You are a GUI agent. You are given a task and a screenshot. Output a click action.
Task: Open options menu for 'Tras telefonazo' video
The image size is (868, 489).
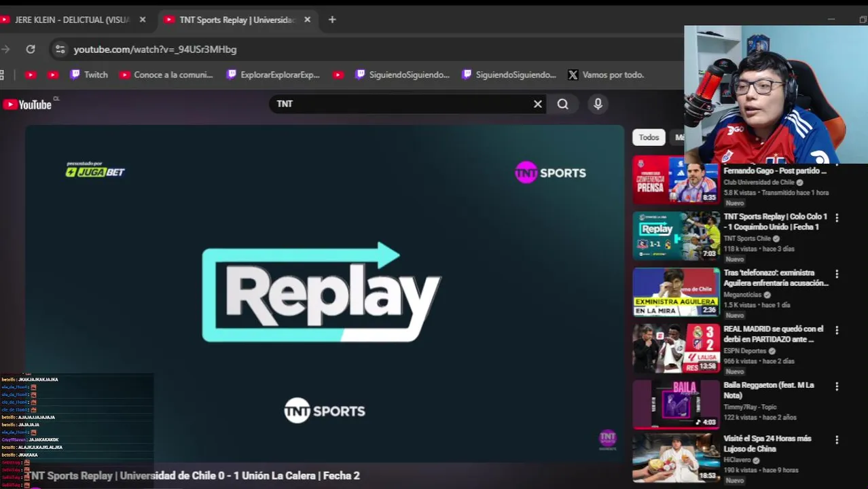837,274
